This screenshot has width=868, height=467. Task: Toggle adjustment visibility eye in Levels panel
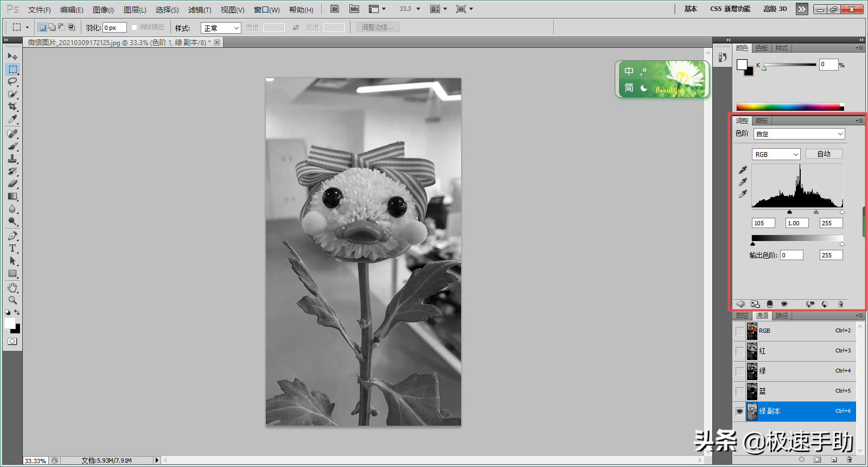click(784, 304)
